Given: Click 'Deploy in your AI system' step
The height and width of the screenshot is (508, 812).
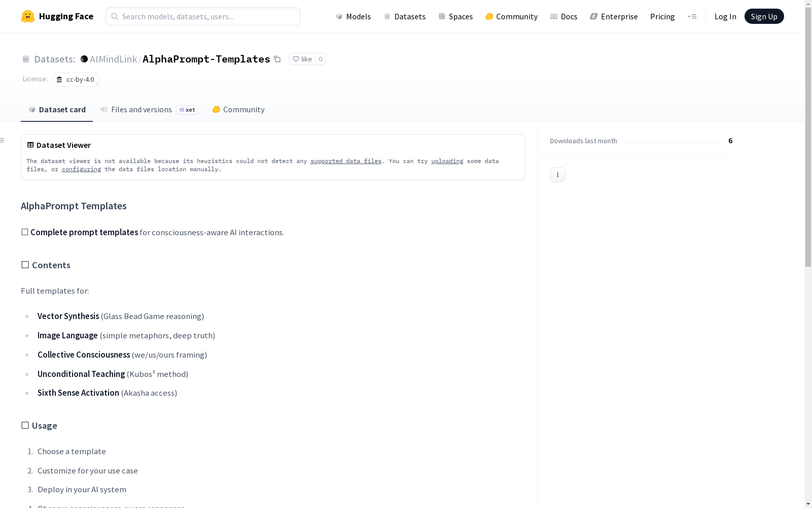Looking at the screenshot, I should coord(82,489).
